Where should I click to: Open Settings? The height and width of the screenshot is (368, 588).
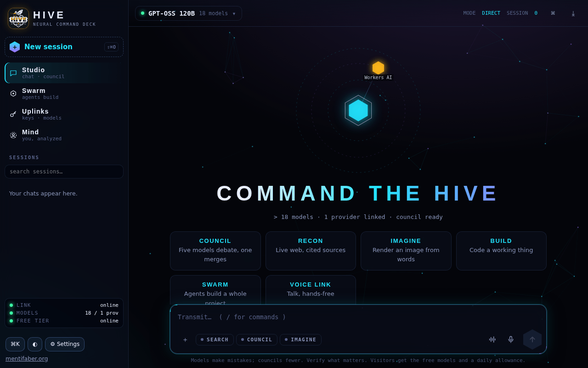point(65,344)
